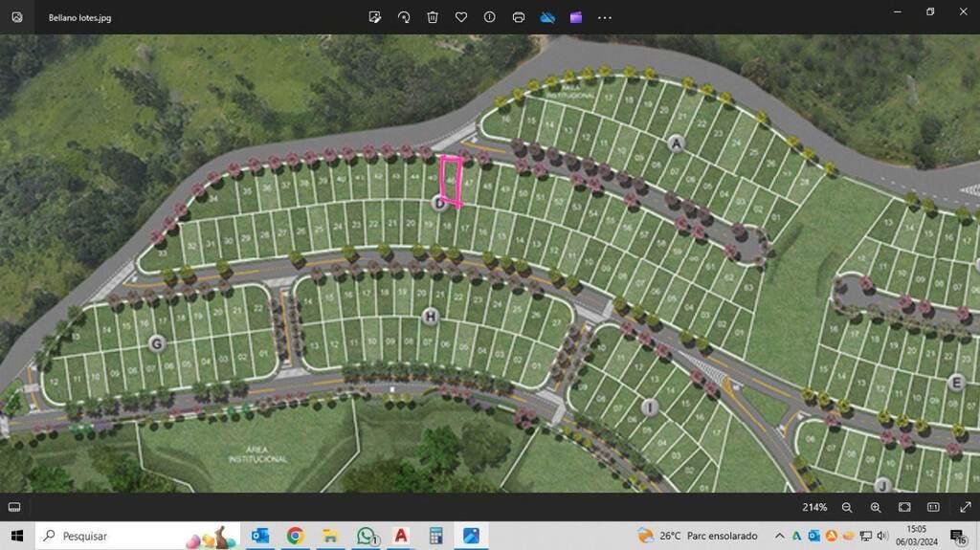The image size is (980, 550).
Task: Open the image editor
Action: tap(375, 17)
